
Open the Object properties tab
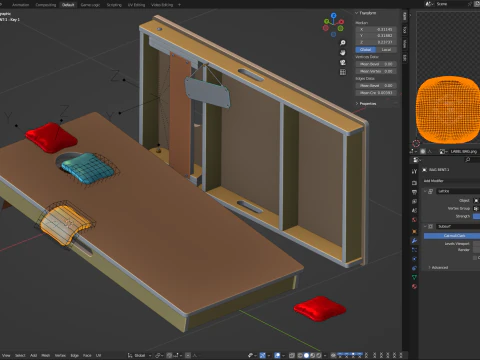point(414,231)
